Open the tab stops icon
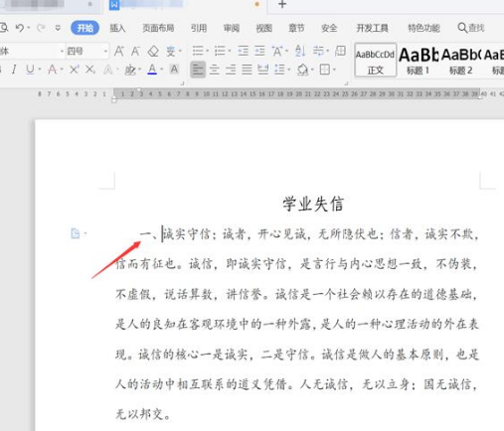Image resolution: width=504 pixels, height=431 pixels. (x=340, y=51)
